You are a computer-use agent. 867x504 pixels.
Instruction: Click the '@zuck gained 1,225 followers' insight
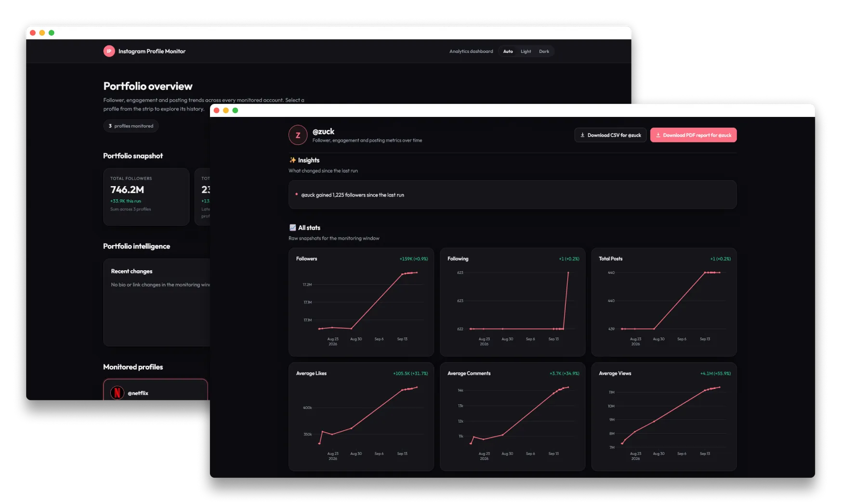click(x=353, y=195)
